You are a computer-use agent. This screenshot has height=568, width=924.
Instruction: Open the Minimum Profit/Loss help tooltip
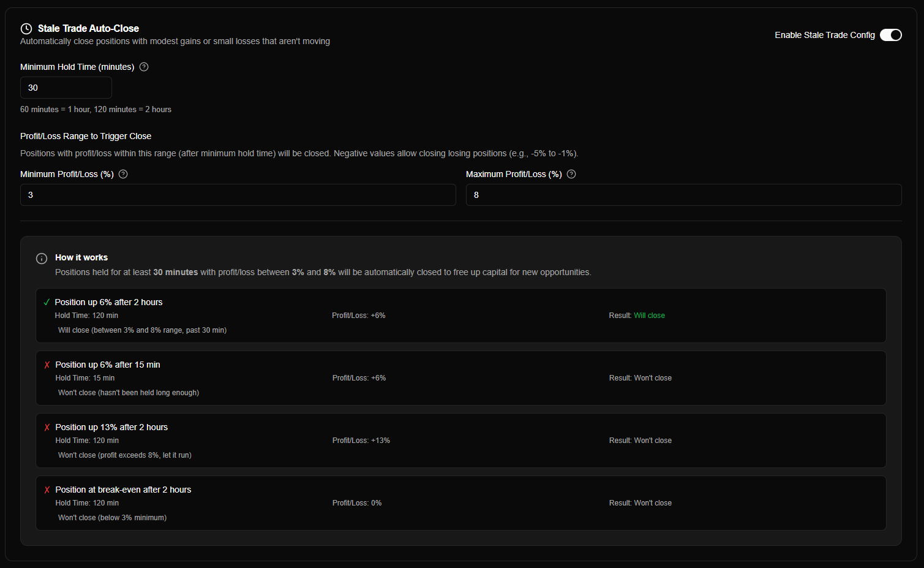[122, 174]
